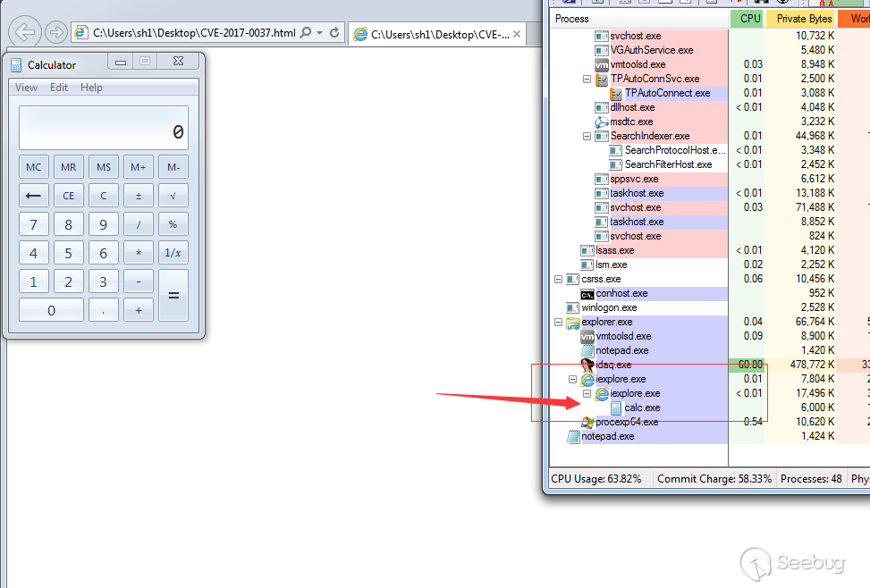Click the equals button in Calculator
This screenshot has height=588, width=870.
tap(173, 296)
